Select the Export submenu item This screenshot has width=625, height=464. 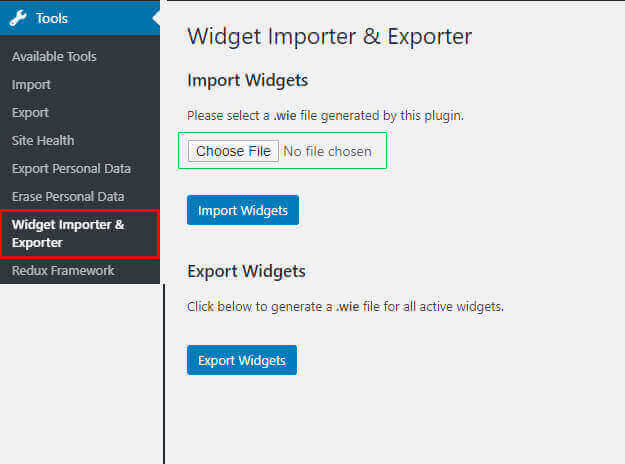click(30, 113)
